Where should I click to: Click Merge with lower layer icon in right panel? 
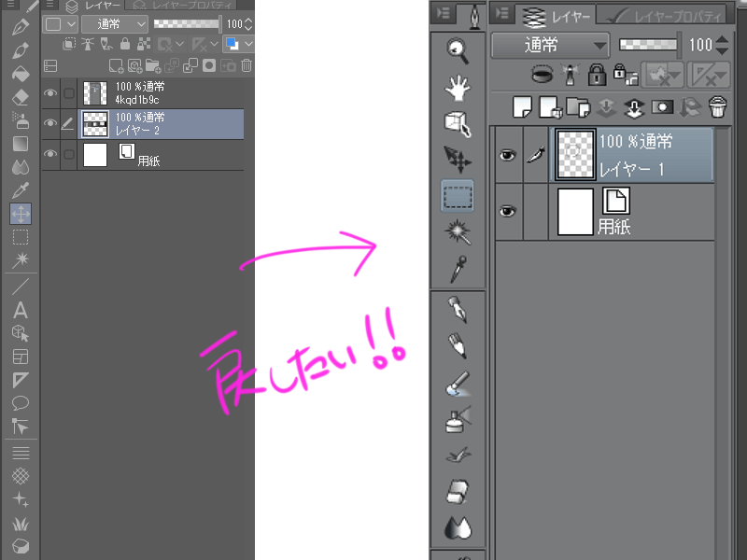pos(634,108)
